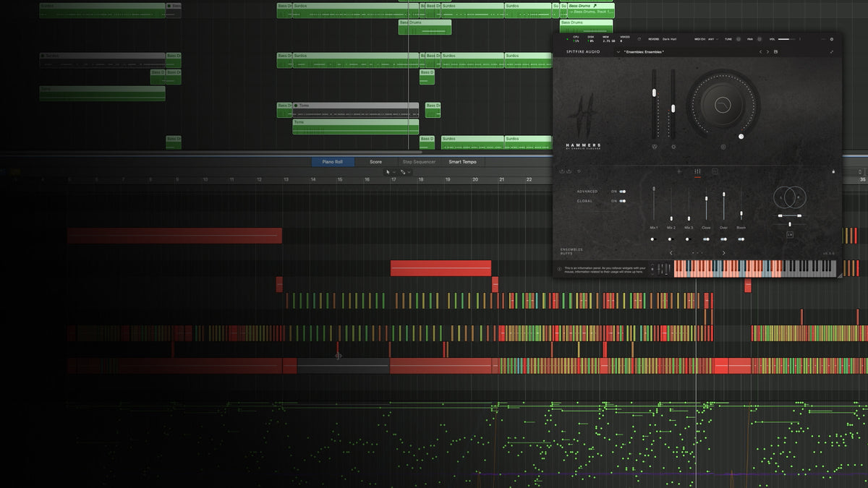Select the pencil tool in piano roll
Image resolution: width=868 pixels, height=488 pixels.
(x=403, y=172)
